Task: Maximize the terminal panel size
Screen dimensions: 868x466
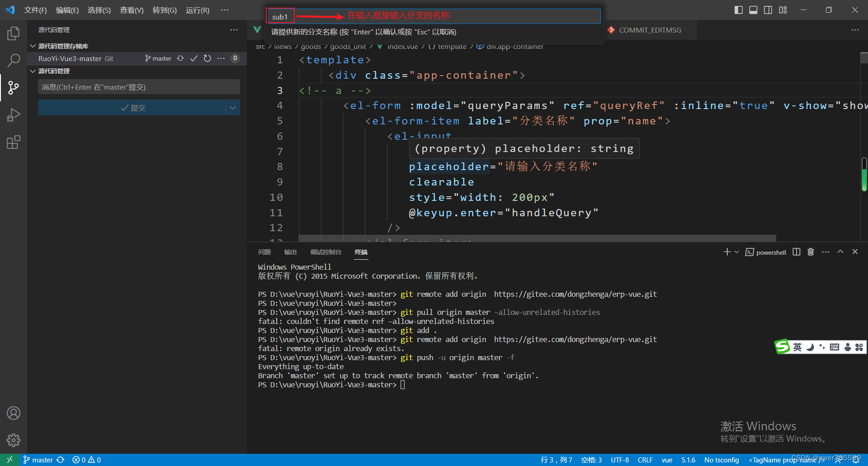Action: [x=840, y=252]
